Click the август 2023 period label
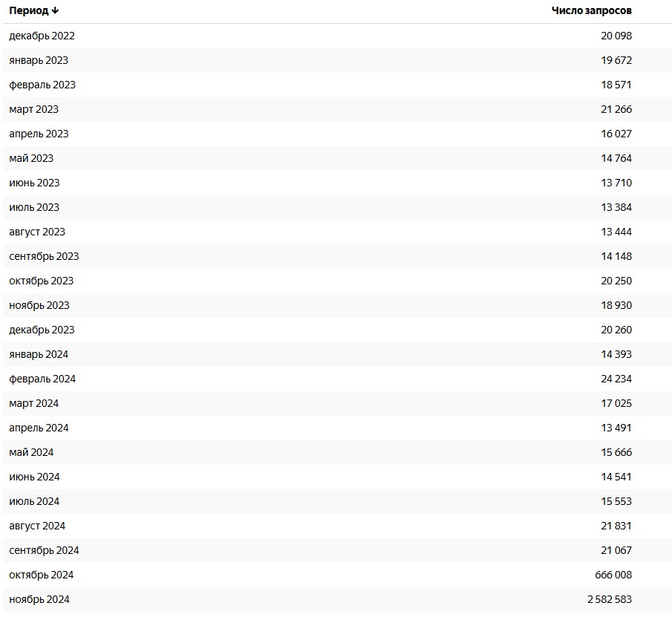Screen dimensions: 672x620 point(37,232)
